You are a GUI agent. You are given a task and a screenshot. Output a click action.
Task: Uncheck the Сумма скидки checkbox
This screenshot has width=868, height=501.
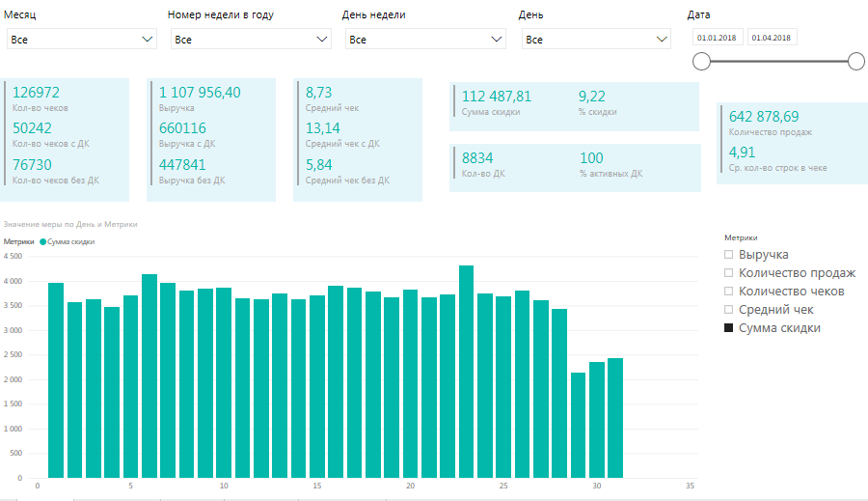(x=730, y=328)
